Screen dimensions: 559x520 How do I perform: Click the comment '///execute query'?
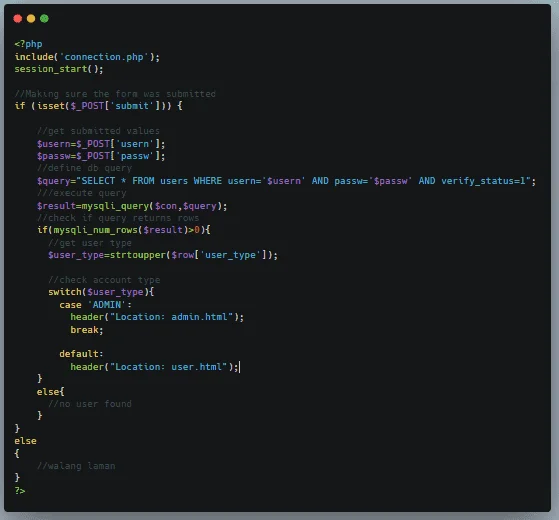coord(82,193)
